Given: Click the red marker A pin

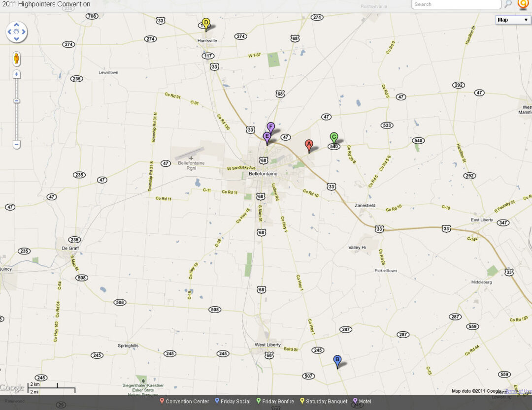Looking at the screenshot, I should [x=309, y=145].
